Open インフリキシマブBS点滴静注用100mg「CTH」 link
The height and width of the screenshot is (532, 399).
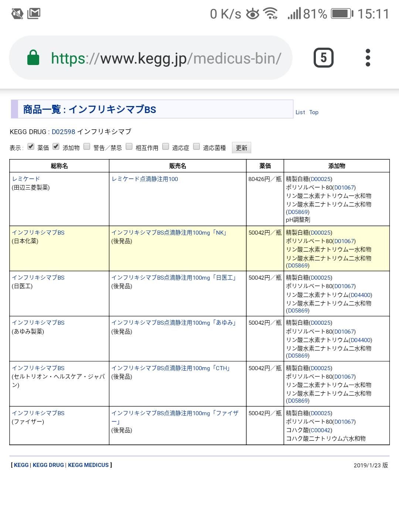click(171, 368)
